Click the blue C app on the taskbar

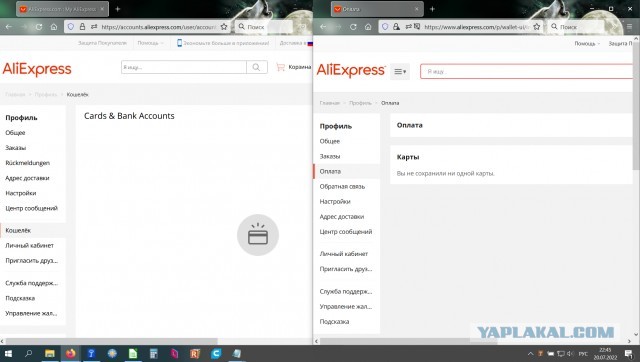pos(216,353)
